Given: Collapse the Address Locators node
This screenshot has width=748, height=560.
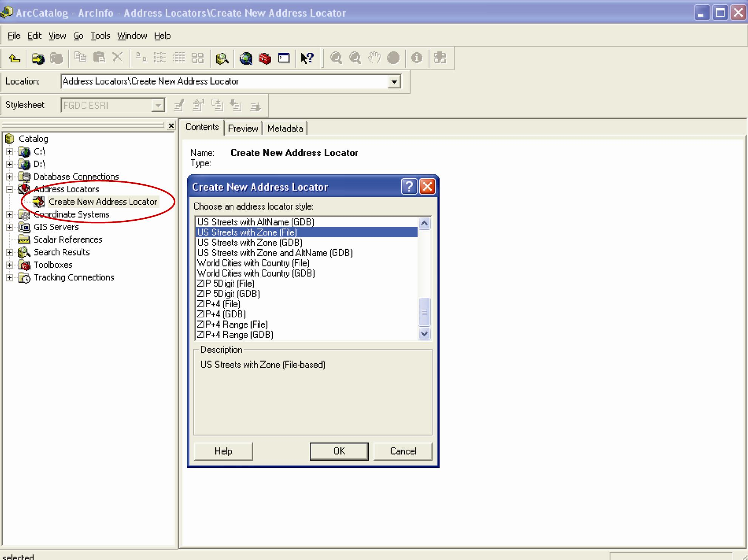Looking at the screenshot, I should coord(10,189).
